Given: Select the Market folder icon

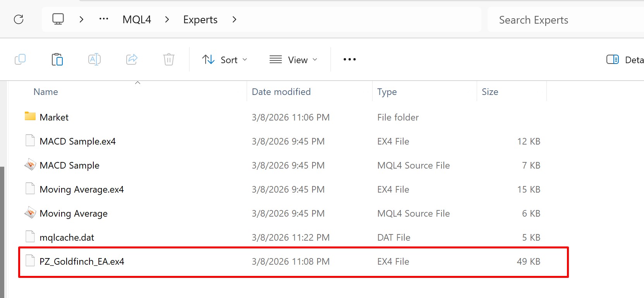Looking at the screenshot, I should (x=30, y=116).
